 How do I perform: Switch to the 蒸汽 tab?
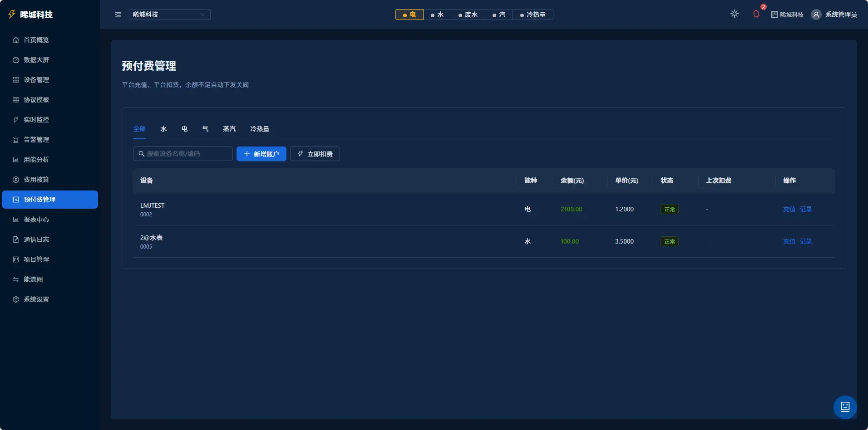229,129
